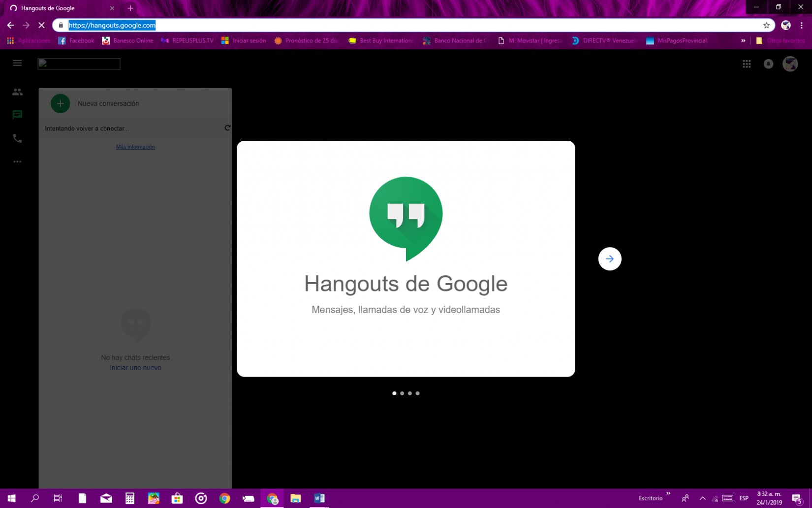
Task: Open the Google account avatar
Action: point(790,63)
